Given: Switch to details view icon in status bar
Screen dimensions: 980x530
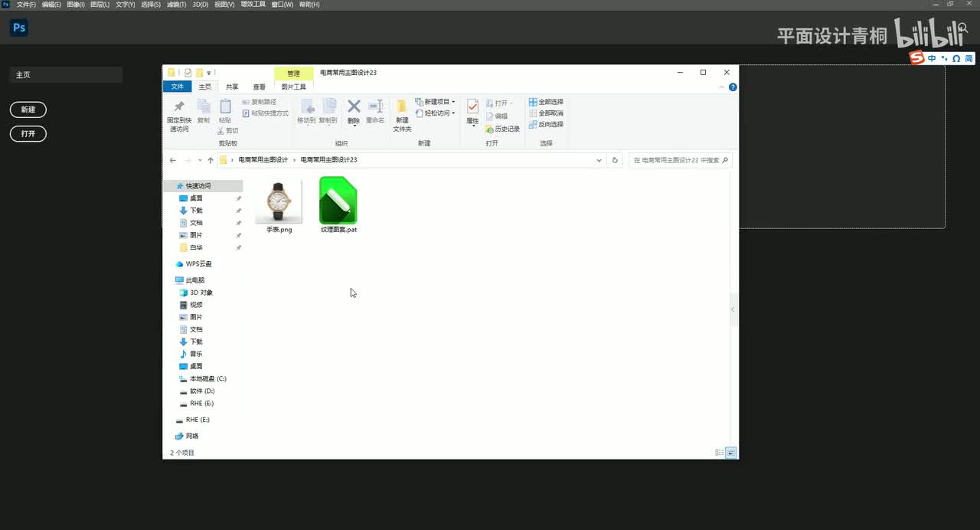Looking at the screenshot, I should pos(719,453).
